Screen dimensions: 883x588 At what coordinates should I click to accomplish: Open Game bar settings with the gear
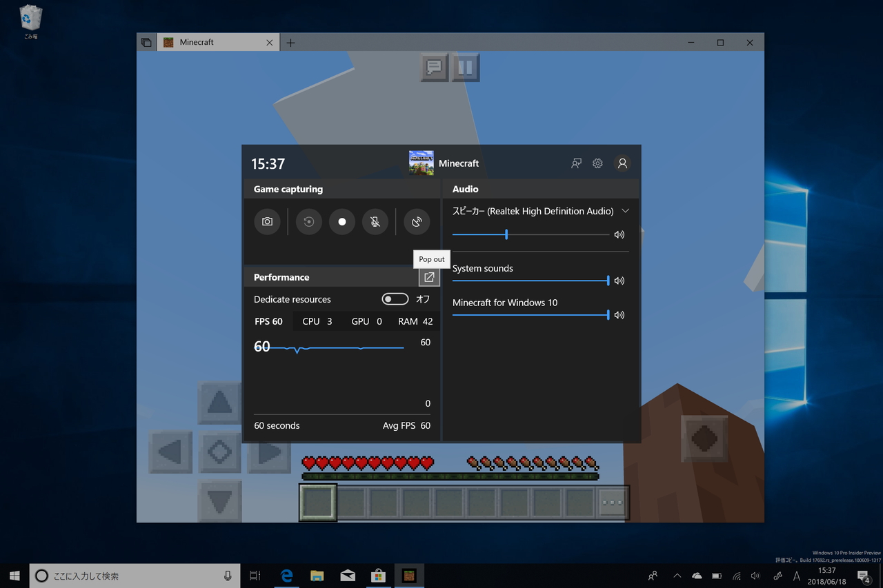pyautogui.click(x=597, y=163)
